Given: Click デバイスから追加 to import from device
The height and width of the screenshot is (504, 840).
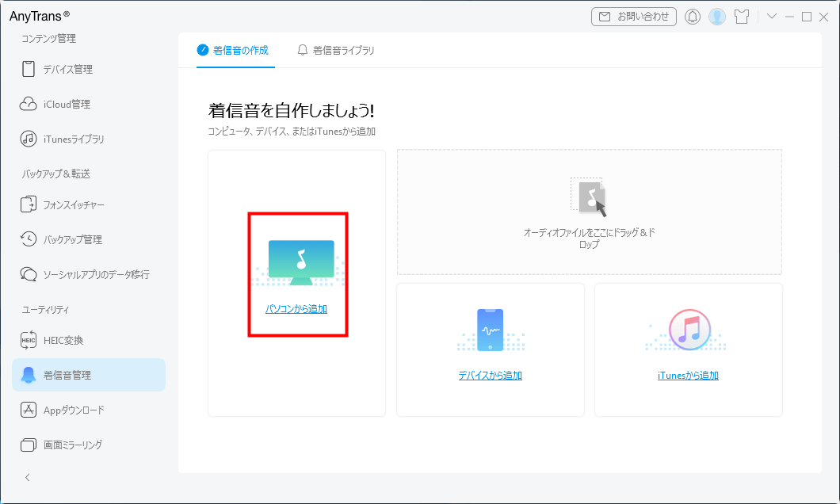Looking at the screenshot, I should (490, 376).
